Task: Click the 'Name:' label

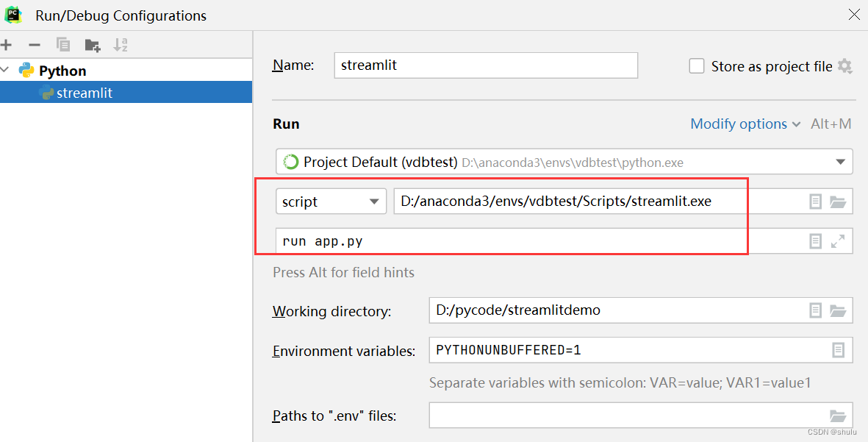Action: tap(293, 65)
